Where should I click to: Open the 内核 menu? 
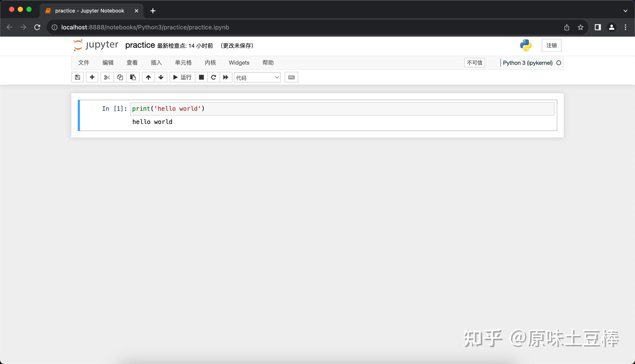click(210, 62)
